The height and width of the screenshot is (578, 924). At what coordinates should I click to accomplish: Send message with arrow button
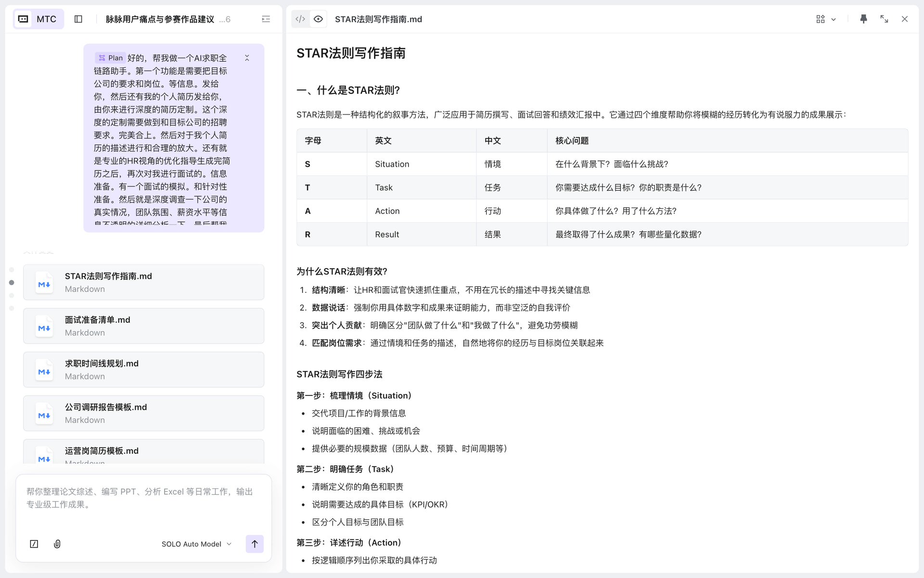click(x=255, y=544)
